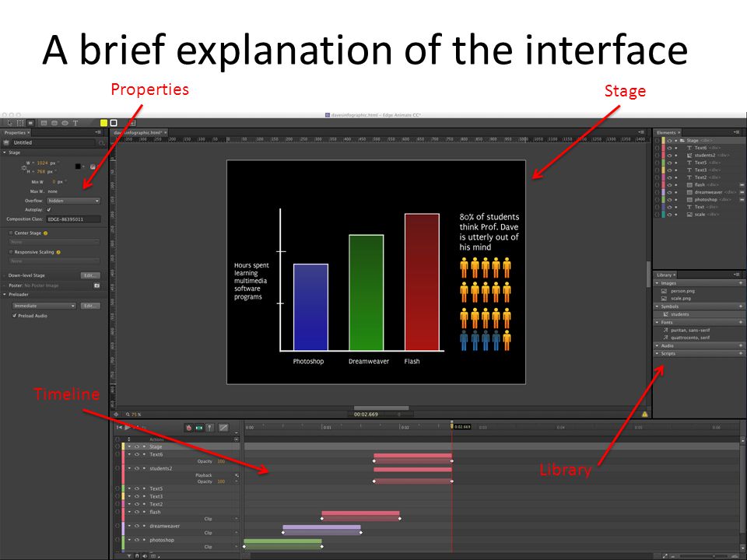Open the white border color swatch
This screenshot has height=560, width=747.
114,123
